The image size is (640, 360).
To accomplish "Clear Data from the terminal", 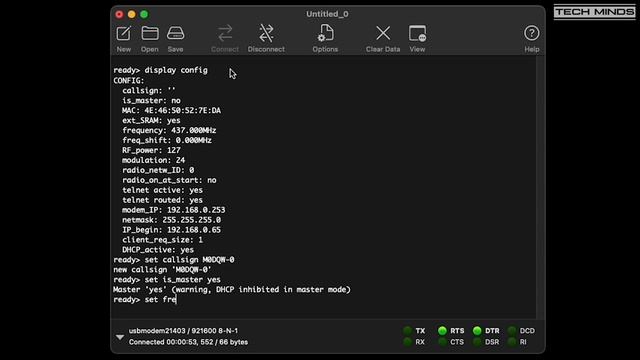I will tap(383, 33).
